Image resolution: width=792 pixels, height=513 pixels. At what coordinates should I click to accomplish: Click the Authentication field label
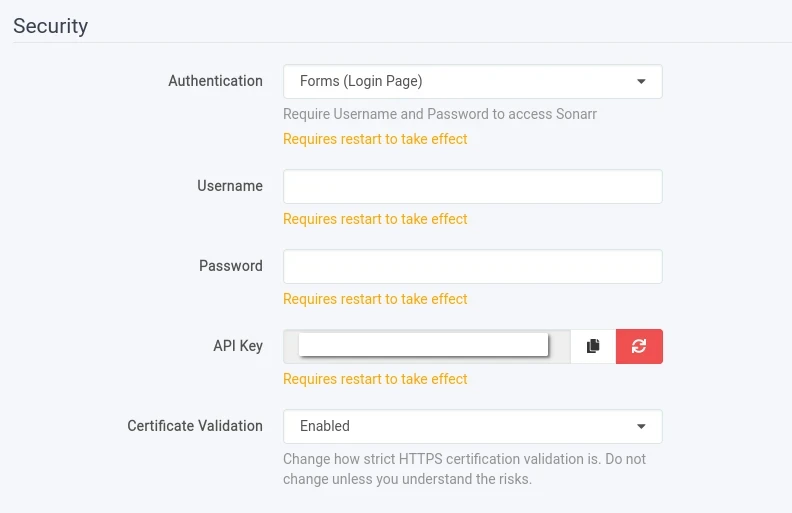[215, 81]
